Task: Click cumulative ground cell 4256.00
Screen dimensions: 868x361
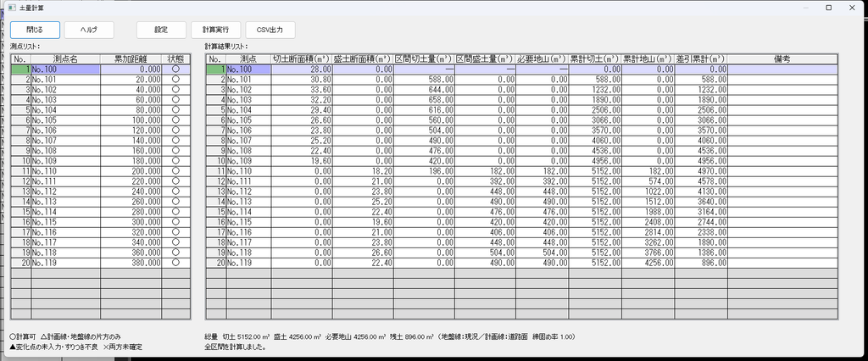Action: [x=648, y=263]
